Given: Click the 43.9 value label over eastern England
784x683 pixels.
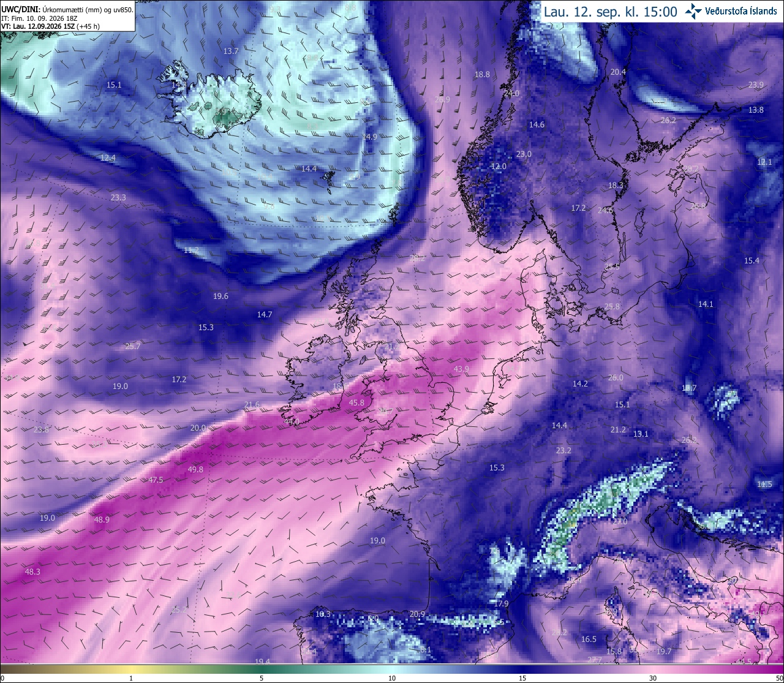Looking at the screenshot, I should [x=461, y=369].
